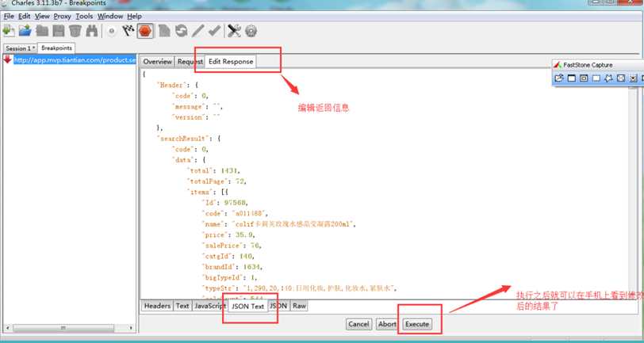Open the Tools wrench and screwdriver icon
Screen dimensions: 644x343
click(234, 31)
